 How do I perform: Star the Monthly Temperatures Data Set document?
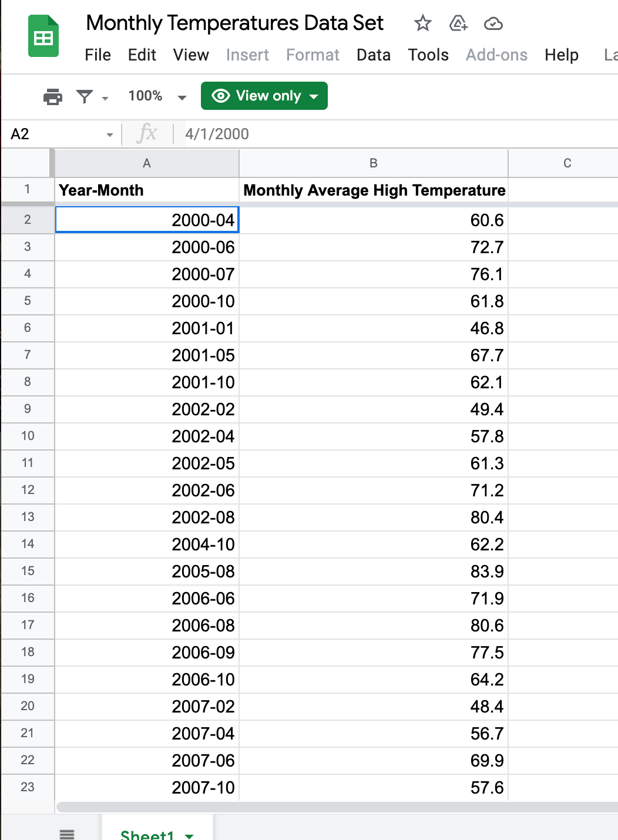pos(422,23)
